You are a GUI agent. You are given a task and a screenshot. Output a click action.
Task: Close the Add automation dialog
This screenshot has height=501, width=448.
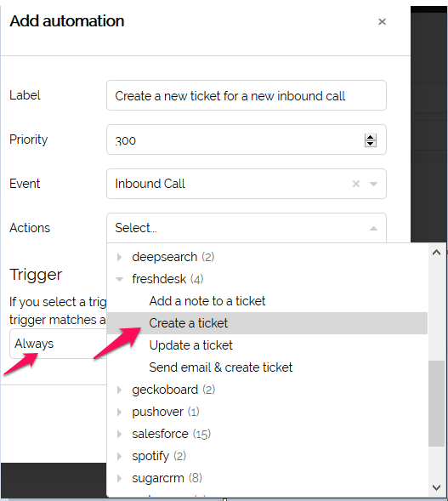(x=382, y=22)
